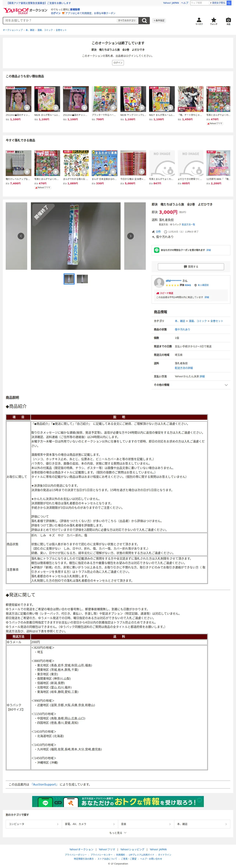Click 傷や汚れあり condition link

click(182, 329)
